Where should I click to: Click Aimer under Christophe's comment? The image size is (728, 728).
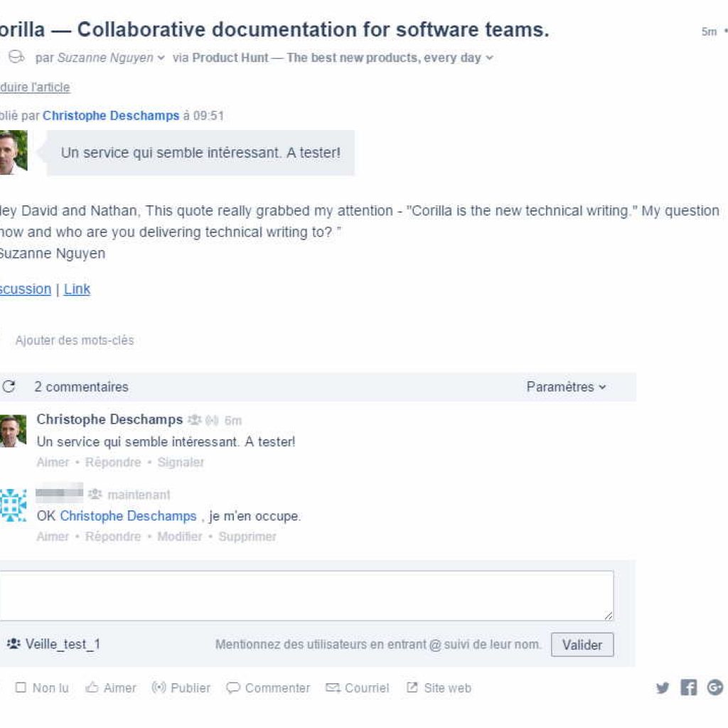coord(53,462)
